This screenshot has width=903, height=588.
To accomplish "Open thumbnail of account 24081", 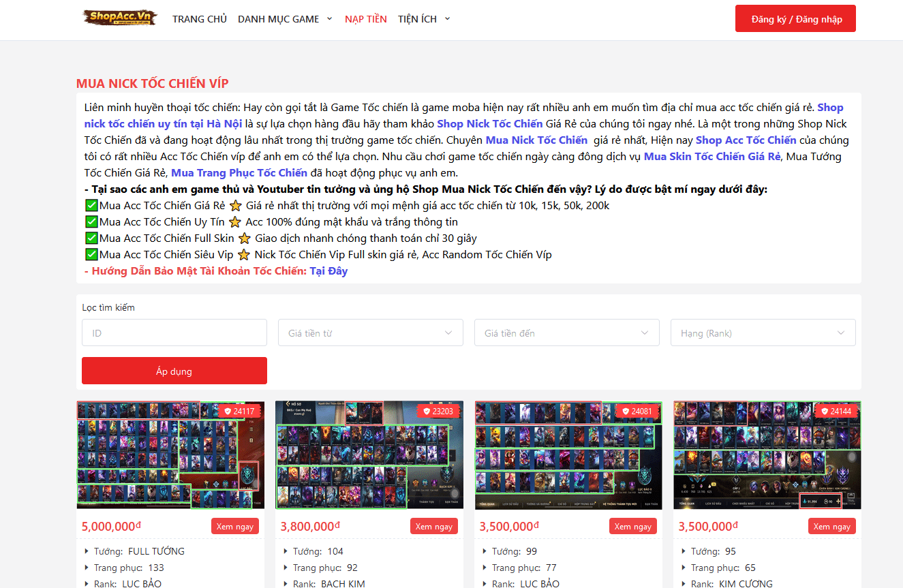I will click(568, 454).
